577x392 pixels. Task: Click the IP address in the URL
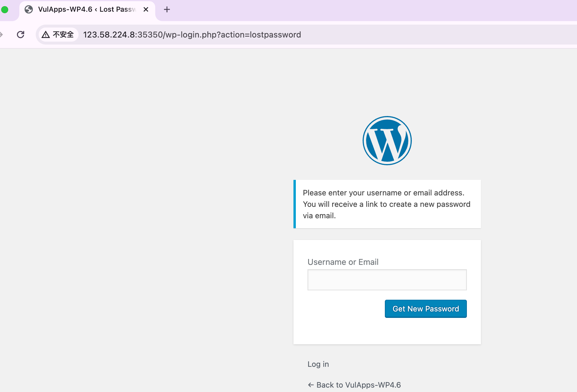point(109,35)
